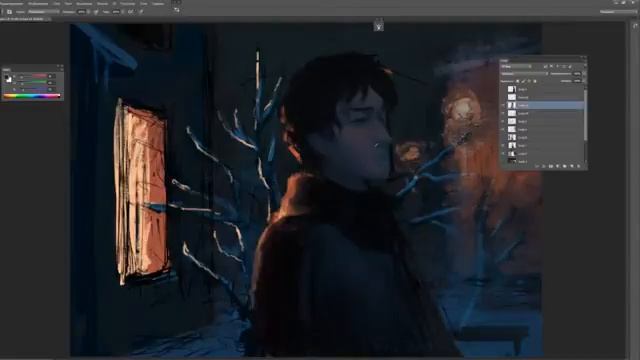640x360 pixels.
Task: Toggle pressure for size icon in options bar
Action: (141, 11)
